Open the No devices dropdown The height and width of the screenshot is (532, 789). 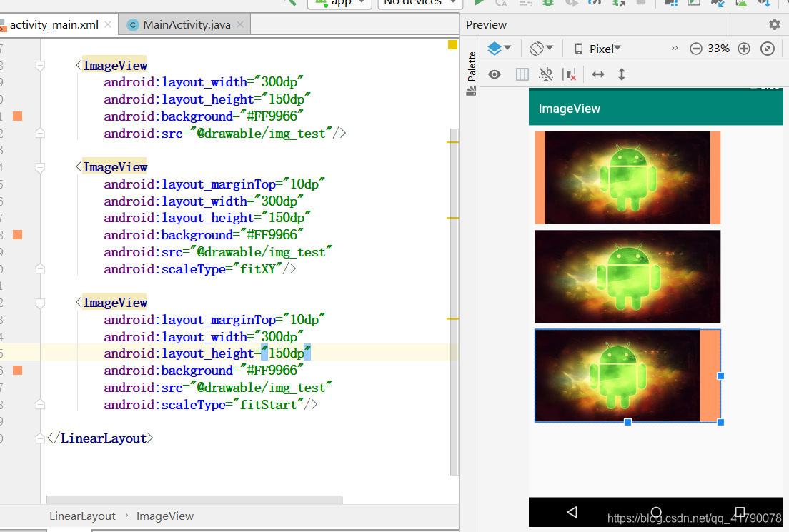click(x=420, y=3)
